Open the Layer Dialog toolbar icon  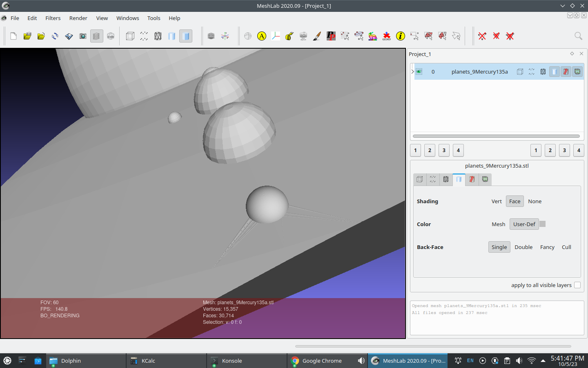pyautogui.click(x=96, y=36)
